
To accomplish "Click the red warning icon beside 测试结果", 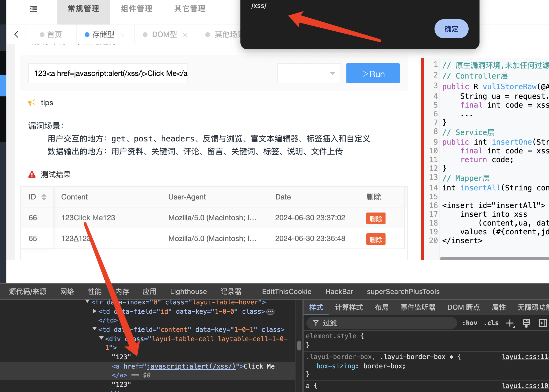I will [32, 174].
